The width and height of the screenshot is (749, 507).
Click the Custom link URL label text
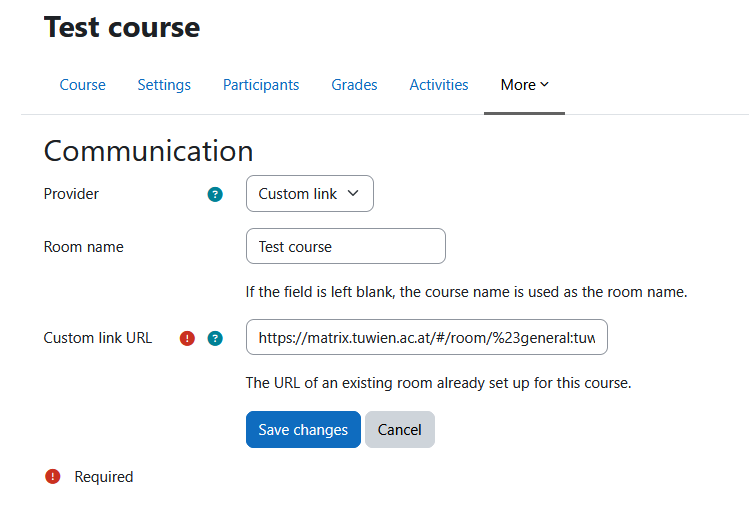(98, 338)
